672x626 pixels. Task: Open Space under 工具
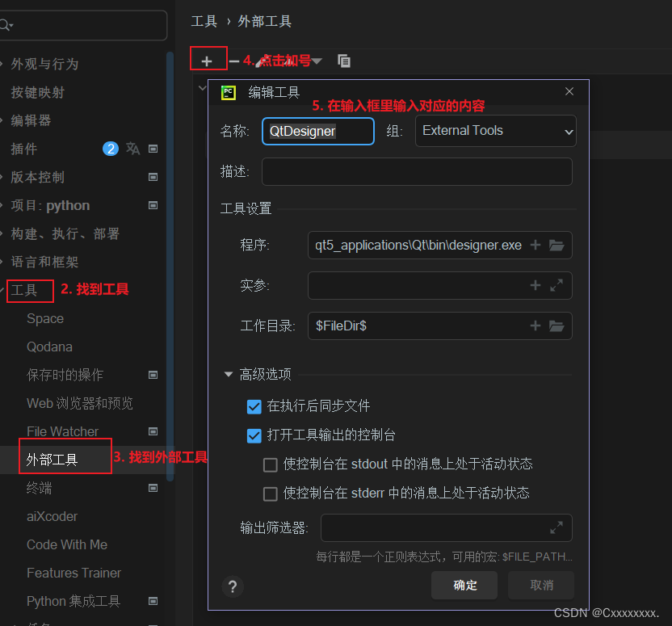tap(45, 318)
